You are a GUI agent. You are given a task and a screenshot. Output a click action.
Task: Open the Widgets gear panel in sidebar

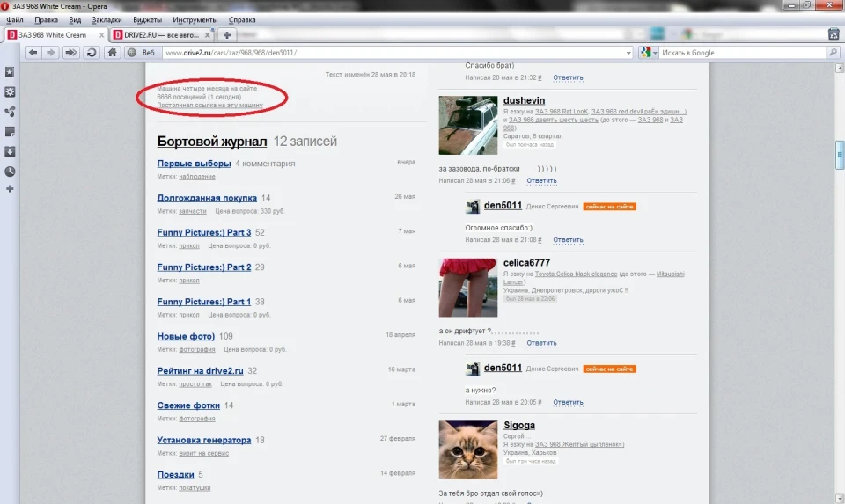[x=10, y=92]
